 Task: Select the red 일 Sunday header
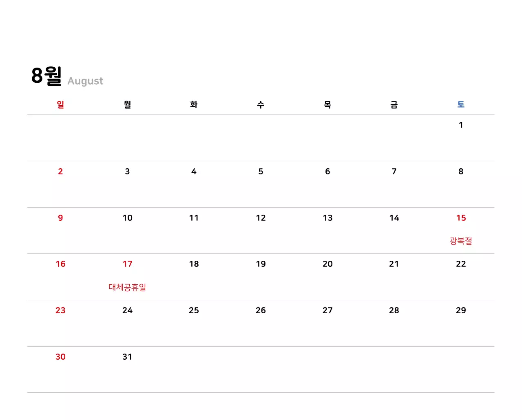pyautogui.click(x=60, y=105)
